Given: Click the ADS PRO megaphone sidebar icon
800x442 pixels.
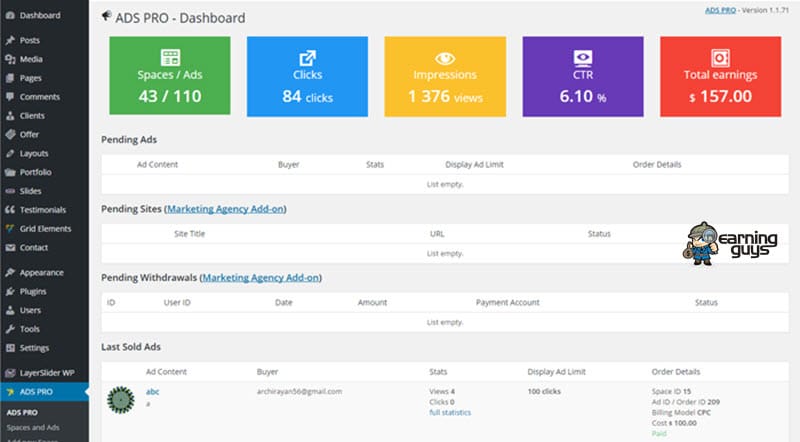Looking at the screenshot, I should point(10,392).
